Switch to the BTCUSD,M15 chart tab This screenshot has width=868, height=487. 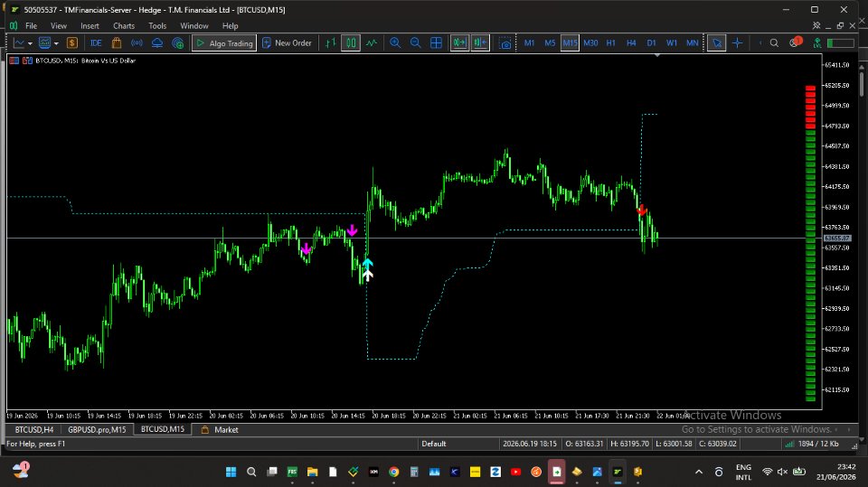162,429
